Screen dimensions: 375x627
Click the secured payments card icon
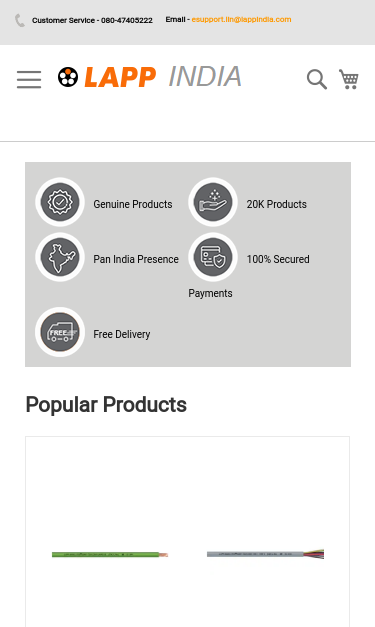213,257
